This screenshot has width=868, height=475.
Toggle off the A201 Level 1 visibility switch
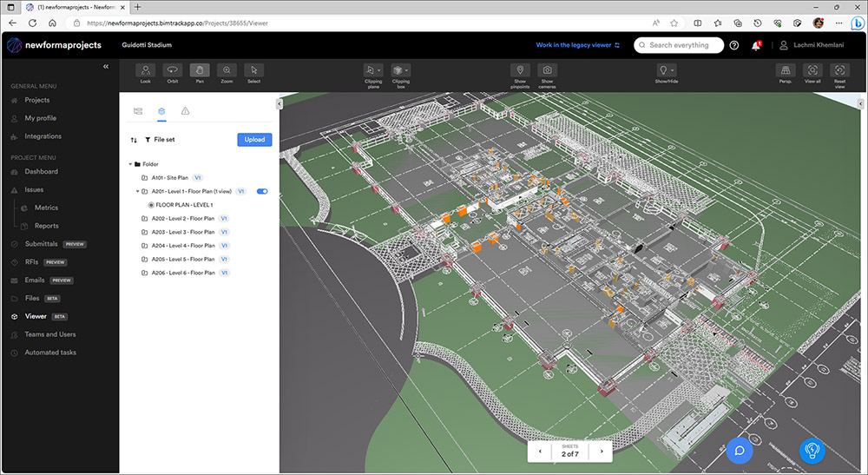(262, 191)
